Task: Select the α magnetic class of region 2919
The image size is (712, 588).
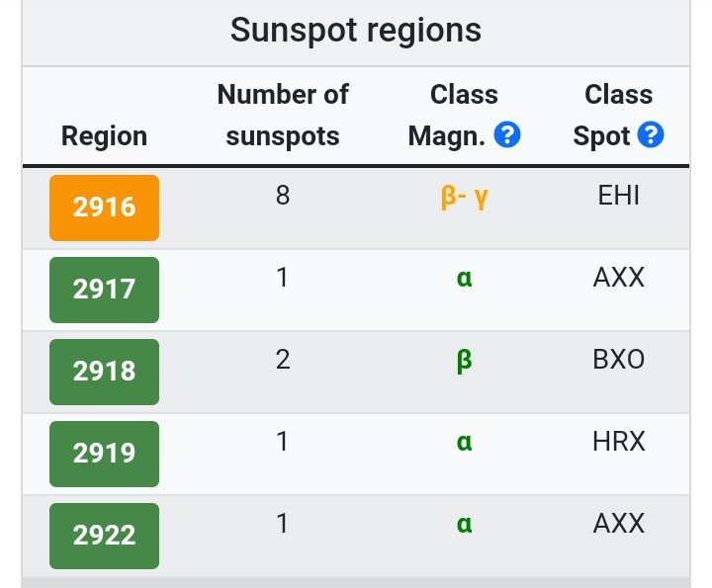Action: [x=464, y=443]
